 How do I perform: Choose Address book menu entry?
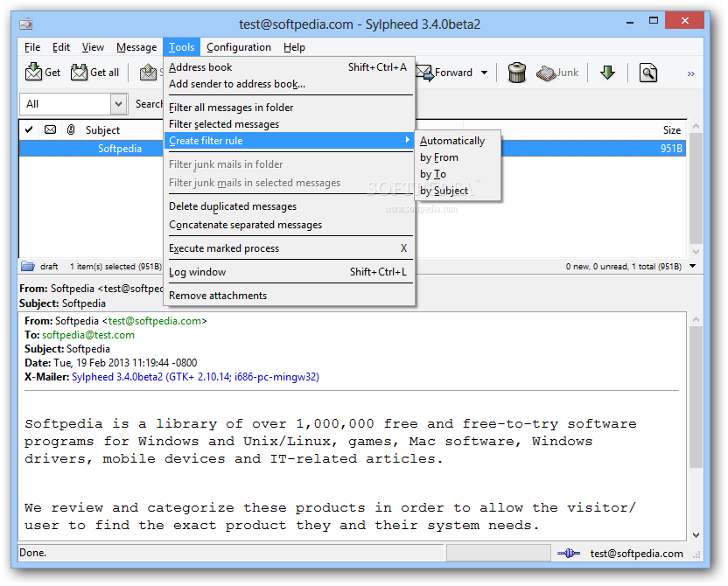pyautogui.click(x=288, y=67)
